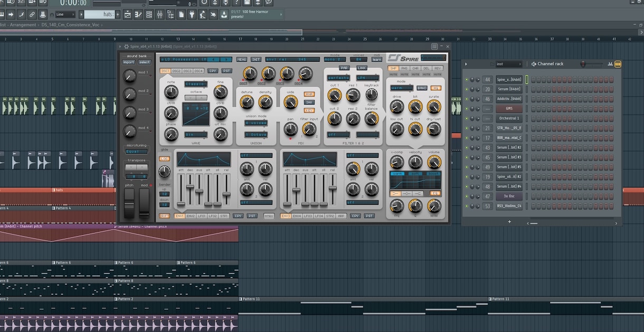The image size is (644, 332).
Task: Click the tempo tapper icon in toolbar
Action: (203, 14)
